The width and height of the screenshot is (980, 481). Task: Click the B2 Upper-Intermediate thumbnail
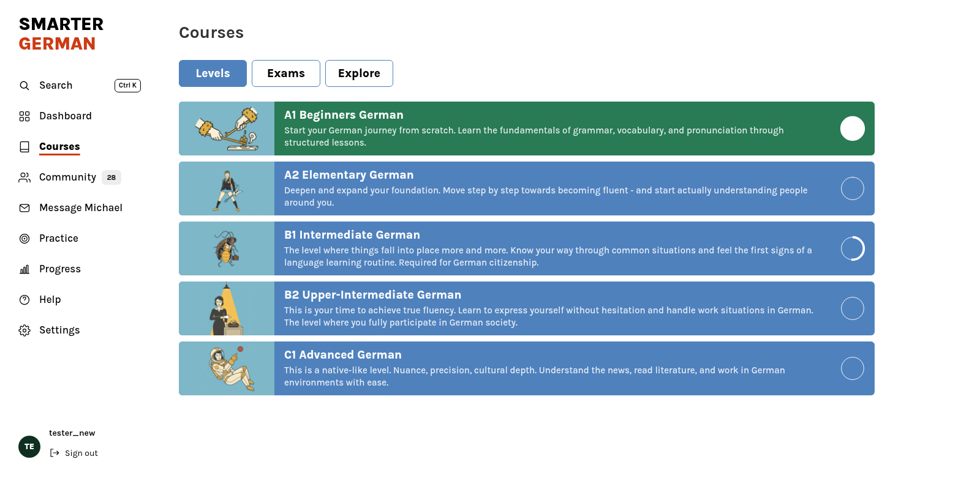coord(227,308)
